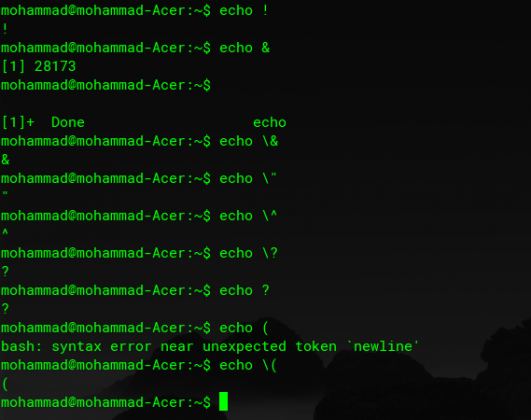531x420 pixels.
Task: Click the 'echo \?' command
Action: (249, 253)
